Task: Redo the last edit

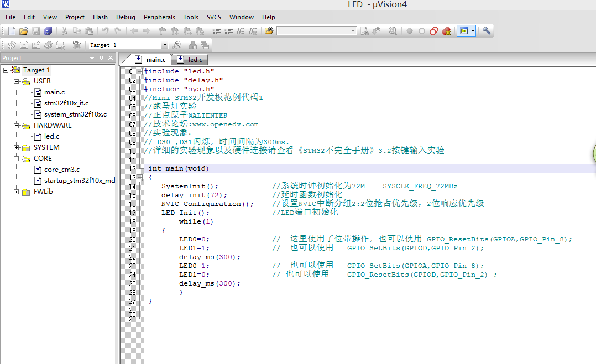Action: (118, 31)
